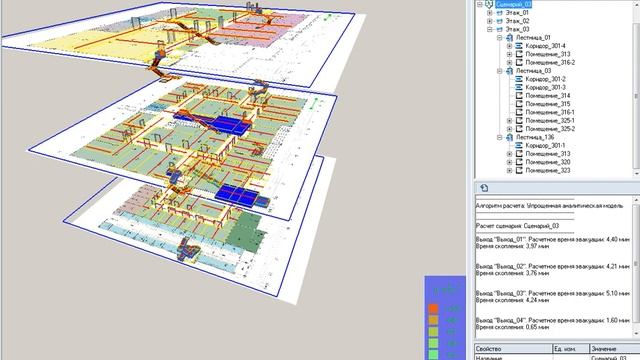640x360 pixels.
Task: Select the Коридор_301-2 label
Action: [545, 79]
